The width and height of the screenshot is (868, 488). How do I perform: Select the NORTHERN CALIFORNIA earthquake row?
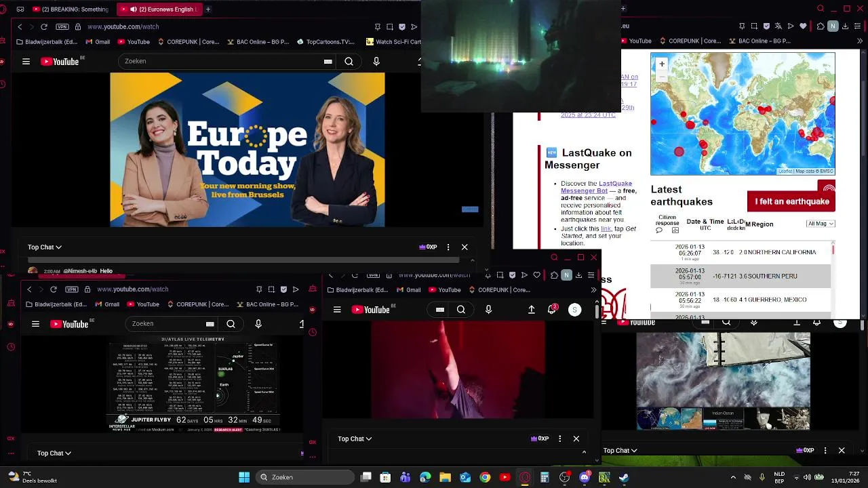(x=741, y=252)
